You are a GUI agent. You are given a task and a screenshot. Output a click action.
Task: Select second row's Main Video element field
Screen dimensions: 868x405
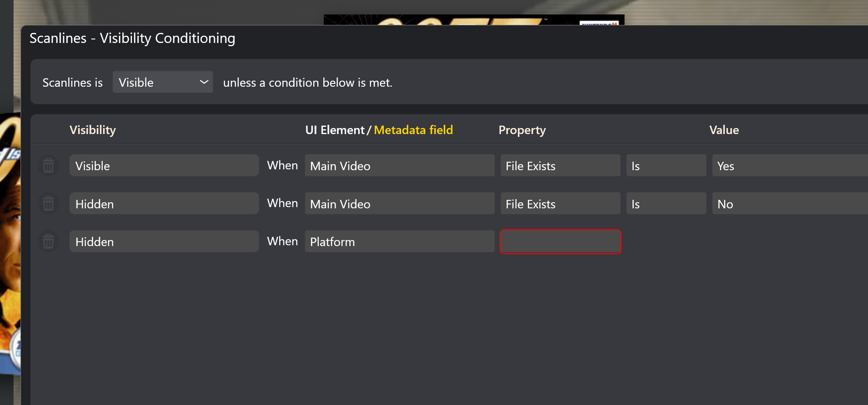[x=400, y=203]
